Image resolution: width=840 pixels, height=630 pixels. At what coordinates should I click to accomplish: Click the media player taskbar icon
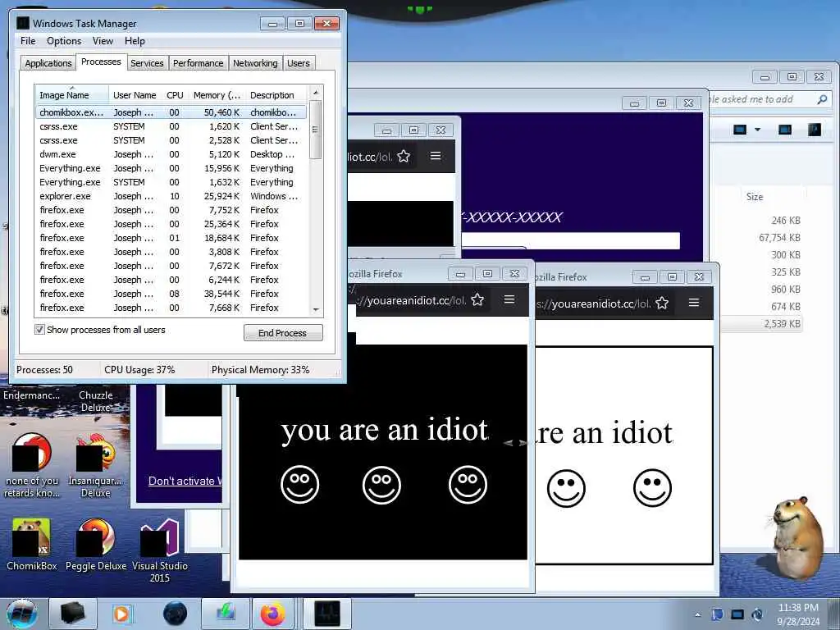(x=121, y=614)
